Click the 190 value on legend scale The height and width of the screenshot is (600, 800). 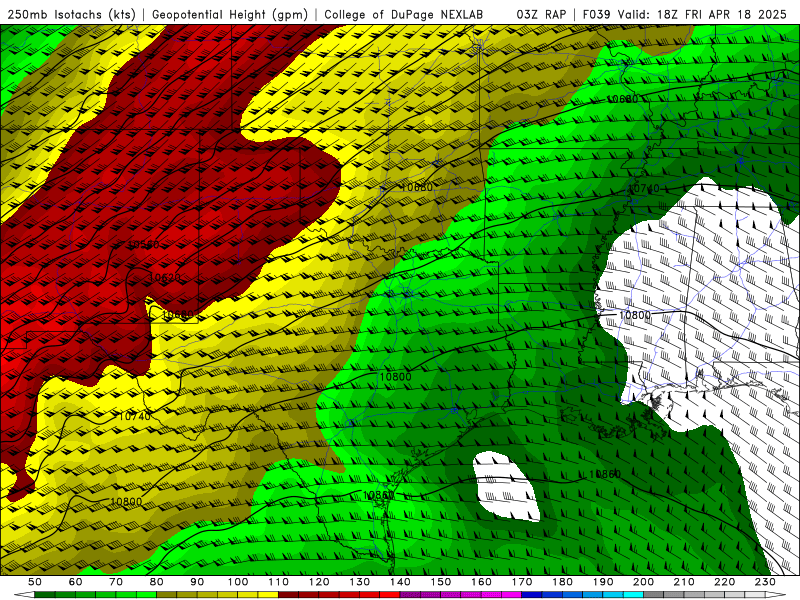pyautogui.click(x=603, y=582)
